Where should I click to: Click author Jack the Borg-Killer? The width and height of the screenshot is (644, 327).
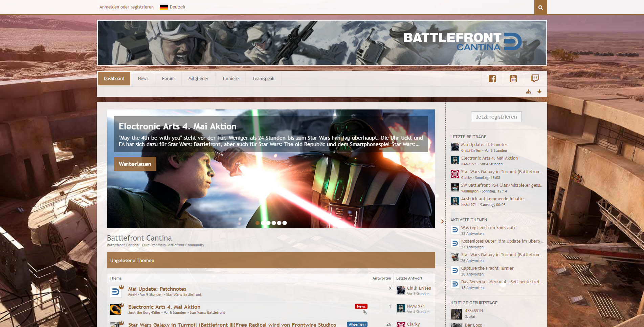144,313
